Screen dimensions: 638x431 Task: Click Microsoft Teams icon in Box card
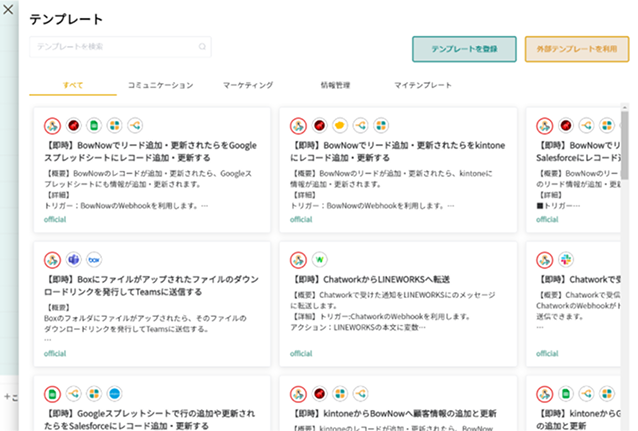[x=74, y=259]
